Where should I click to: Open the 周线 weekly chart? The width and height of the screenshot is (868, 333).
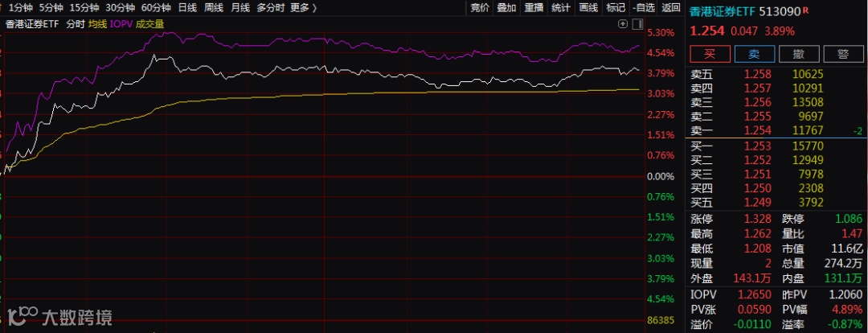click(x=214, y=8)
